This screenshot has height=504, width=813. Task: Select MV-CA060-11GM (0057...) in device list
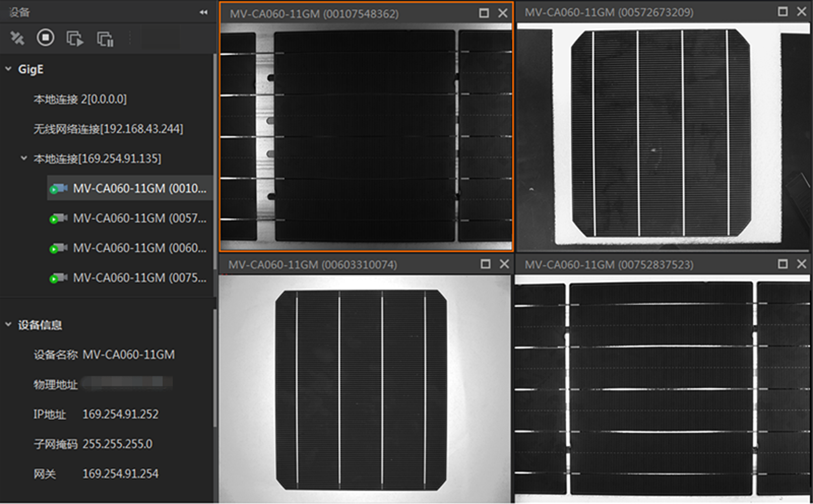(x=139, y=218)
